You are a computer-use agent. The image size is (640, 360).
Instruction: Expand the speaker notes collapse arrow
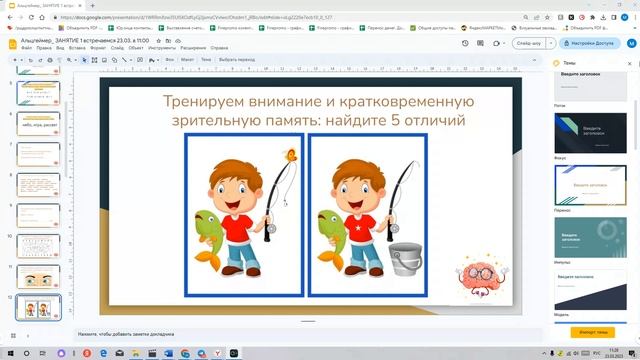28,336
